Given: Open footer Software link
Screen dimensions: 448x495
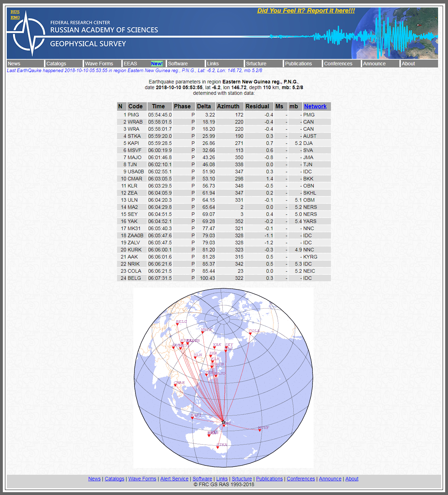Looking at the screenshot, I should (x=202, y=479).
